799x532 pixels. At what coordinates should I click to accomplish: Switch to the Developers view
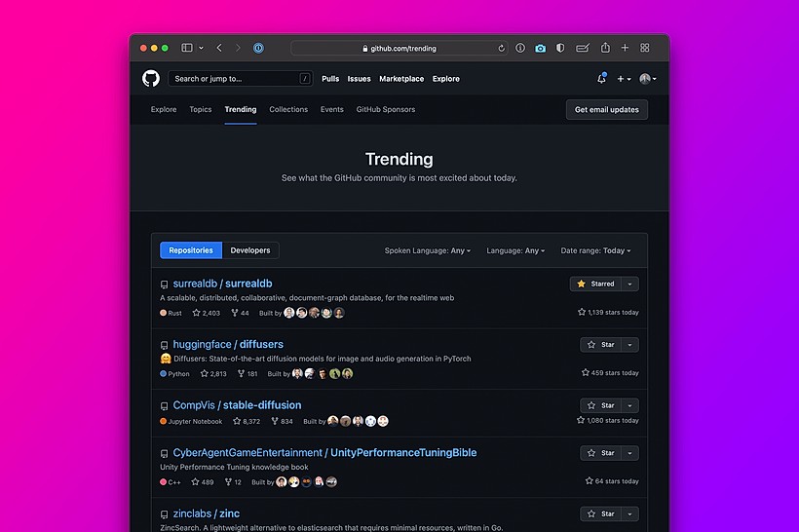(x=250, y=250)
